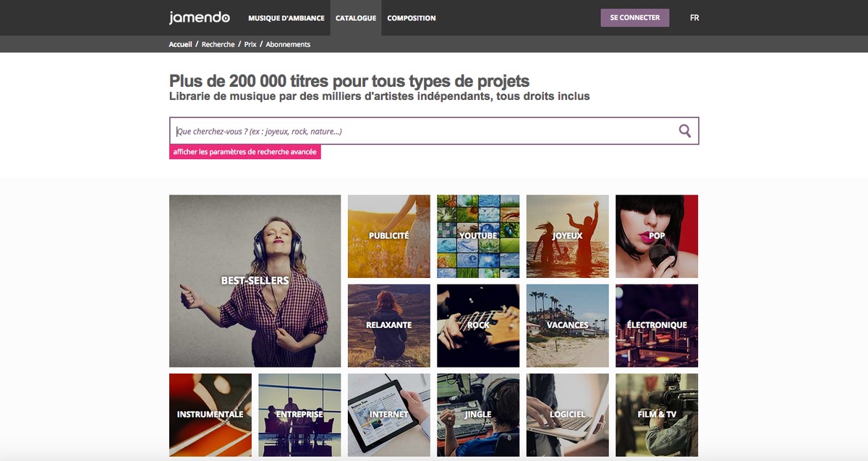Open the Film & TV category tile
The image size is (868, 461).
pyautogui.click(x=657, y=415)
